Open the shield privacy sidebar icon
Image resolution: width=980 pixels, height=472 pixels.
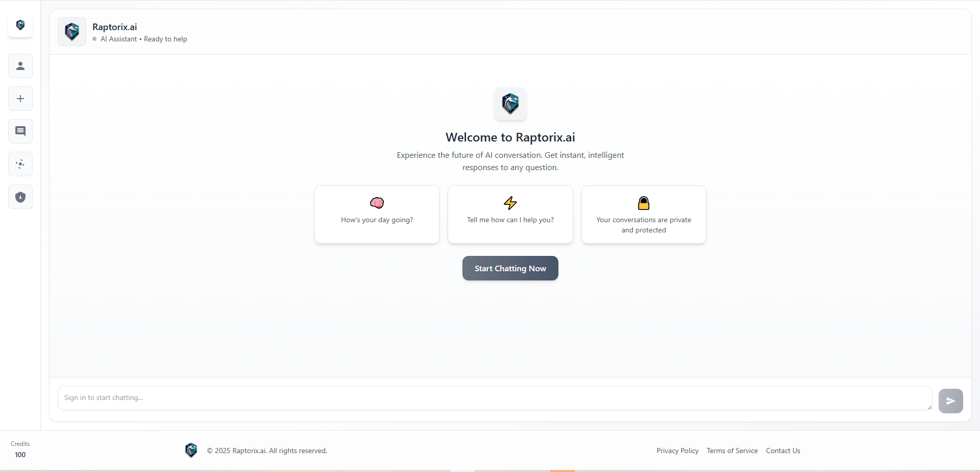[x=20, y=197]
